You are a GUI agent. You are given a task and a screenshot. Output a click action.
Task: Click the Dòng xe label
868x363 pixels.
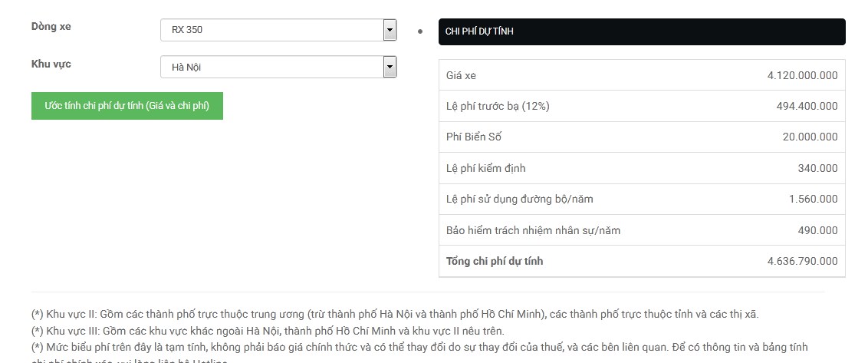coord(51,27)
